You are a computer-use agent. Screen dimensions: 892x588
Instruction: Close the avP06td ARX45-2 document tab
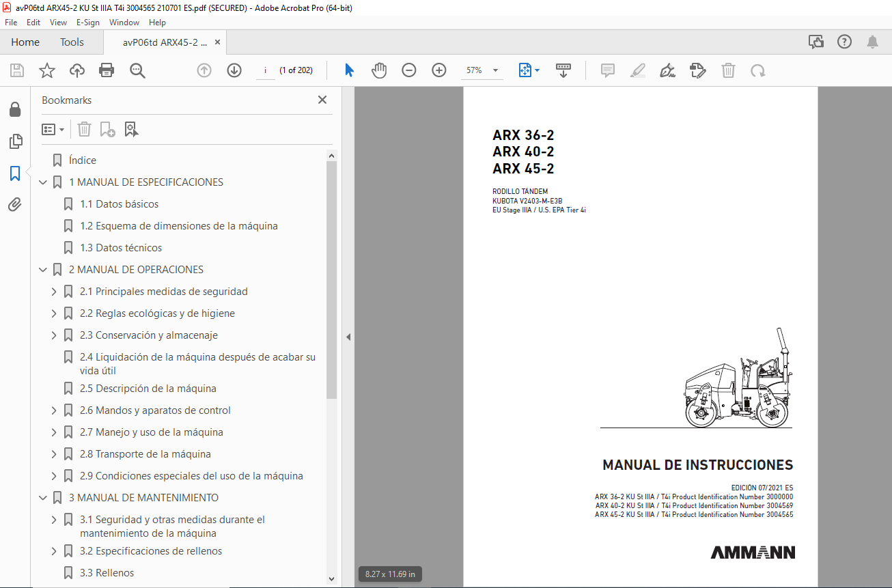coord(217,42)
